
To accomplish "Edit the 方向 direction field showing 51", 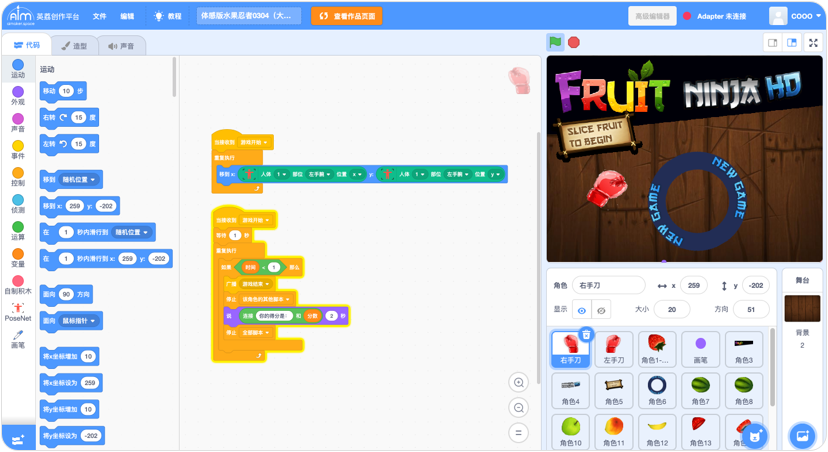I will [x=751, y=309].
